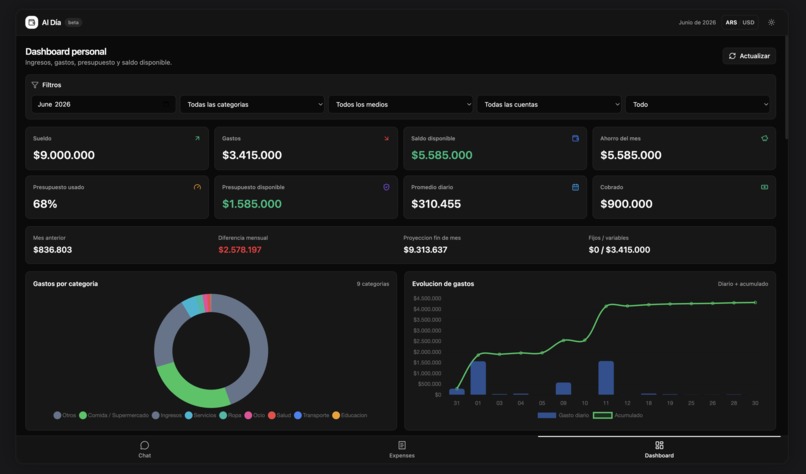The image size is (806, 474).
Task: Click the tall bar for day 11
Action: [606, 378]
